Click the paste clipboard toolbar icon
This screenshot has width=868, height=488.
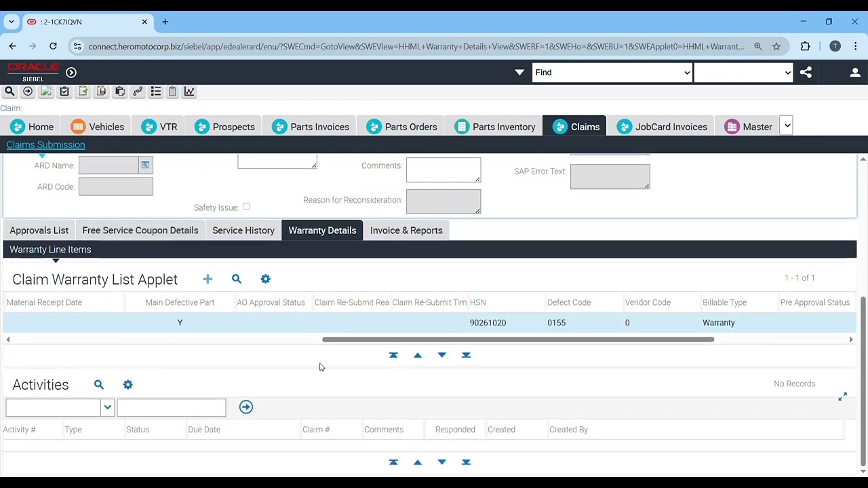(x=120, y=91)
